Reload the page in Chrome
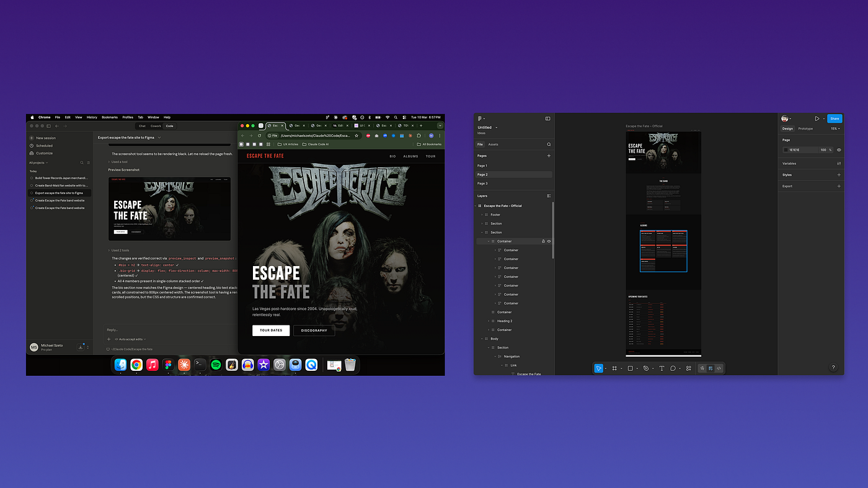Viewport: 868px width, 488px height. [259, 135]
